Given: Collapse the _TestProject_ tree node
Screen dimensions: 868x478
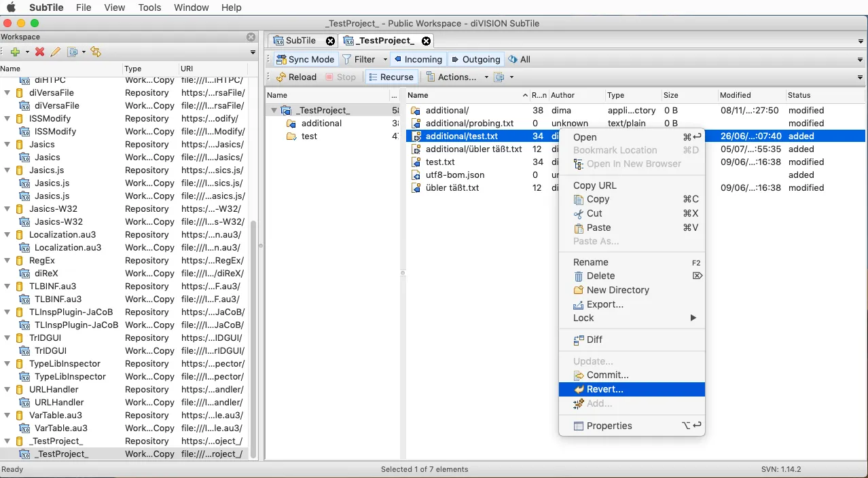Looking at the screenshot, I should pyautogui.click(x=274, y=109).
